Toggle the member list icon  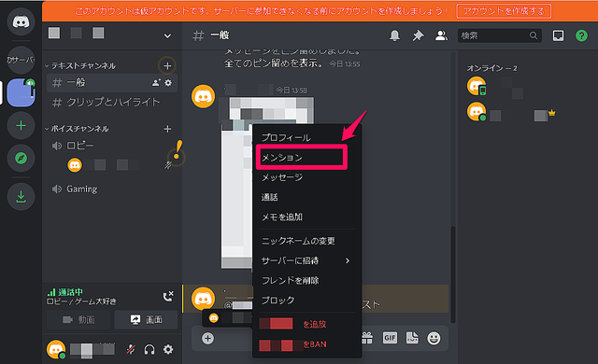click(441, 35)
